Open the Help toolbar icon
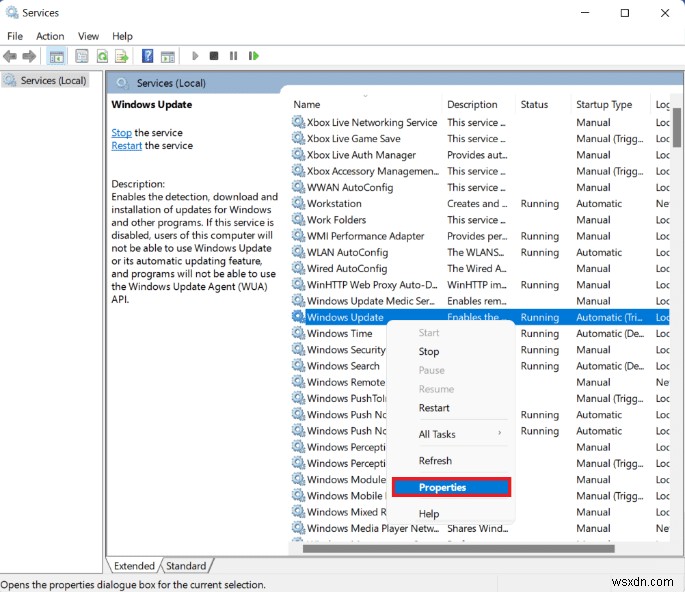 click(147, 56)
